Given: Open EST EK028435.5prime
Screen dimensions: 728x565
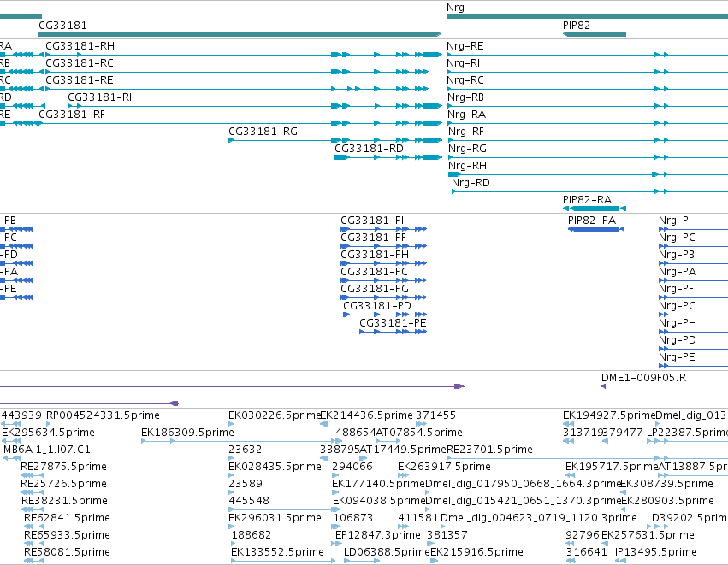Looking at the screenshot, I should pyautogui.click(x=275, y=467).
